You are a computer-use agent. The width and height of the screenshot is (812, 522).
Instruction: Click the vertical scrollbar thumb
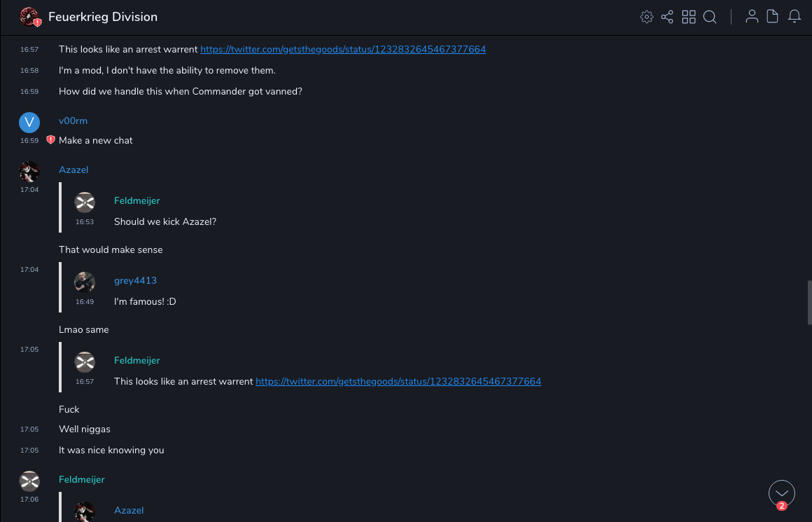(808, 299)
